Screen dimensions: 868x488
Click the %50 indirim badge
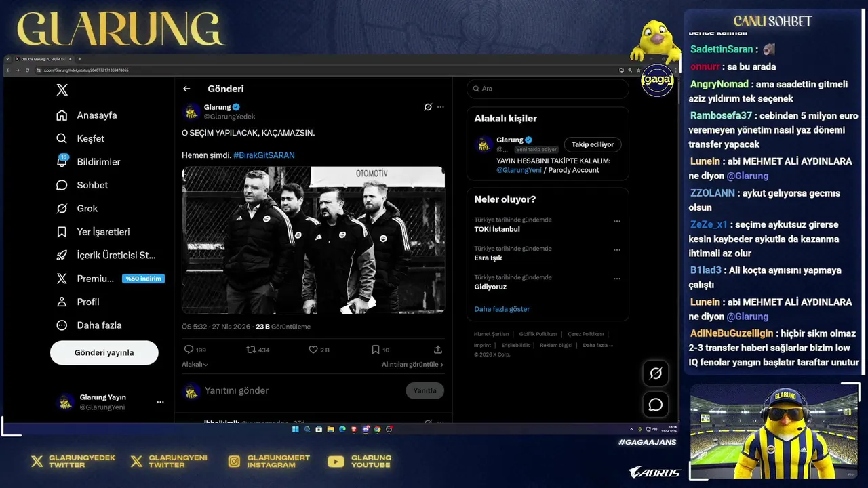point(143,279)
